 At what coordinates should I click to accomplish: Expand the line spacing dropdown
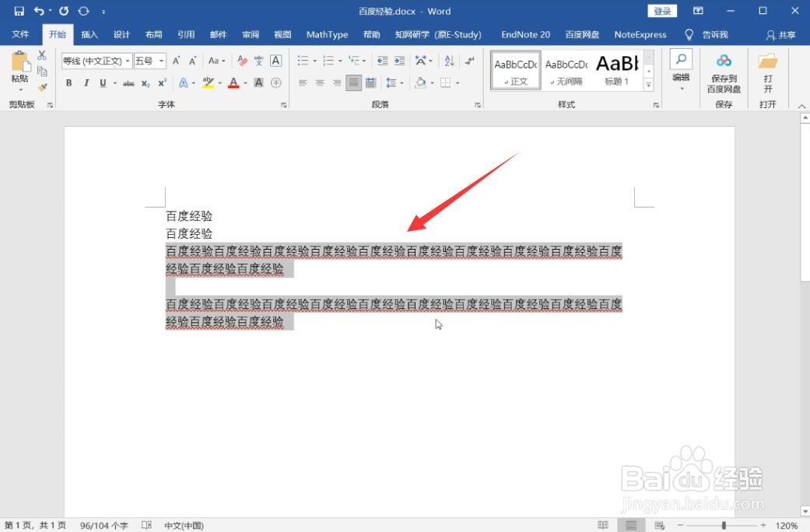tap(402, 83)
